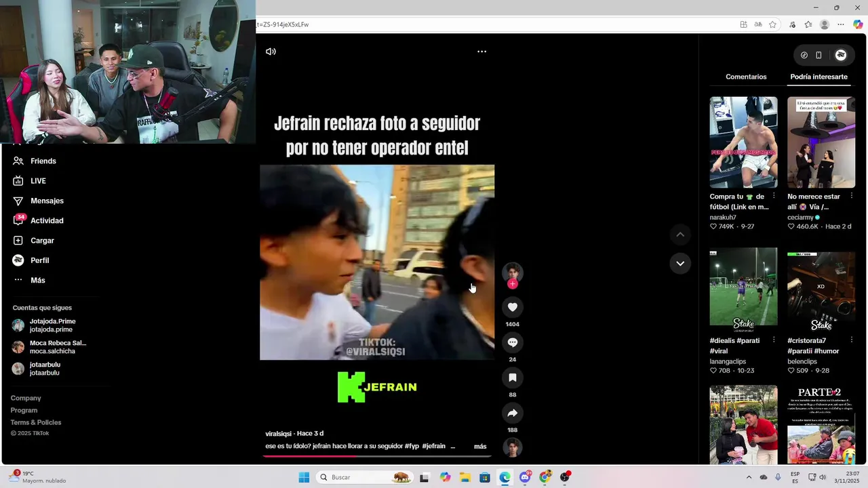The width and height of the screenshot is (868, 488).
Task: Click the sound disc avatar below share
Action: coord(513,447)
